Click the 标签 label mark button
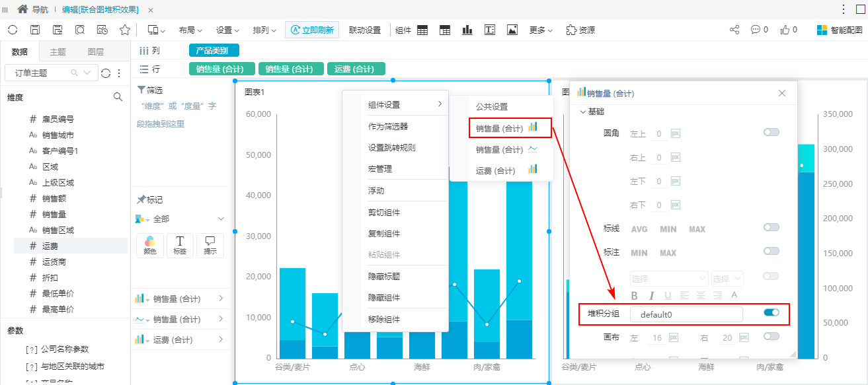 coord(180,245)
